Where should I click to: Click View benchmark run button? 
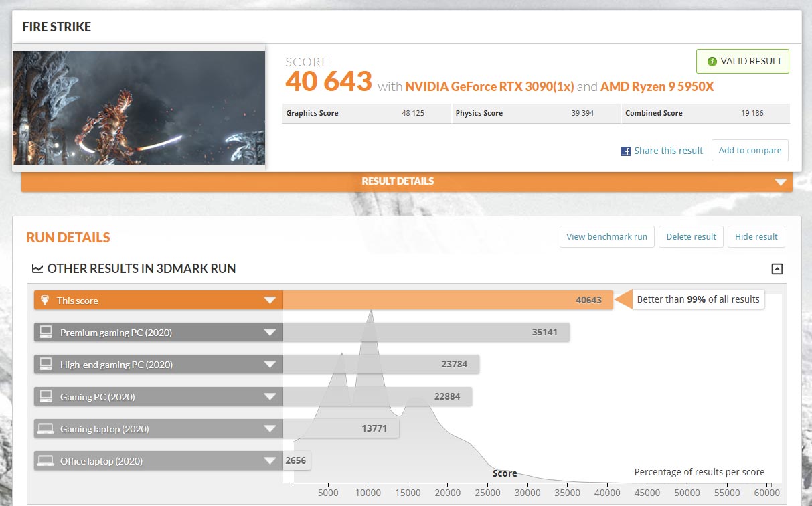[606, 236]
